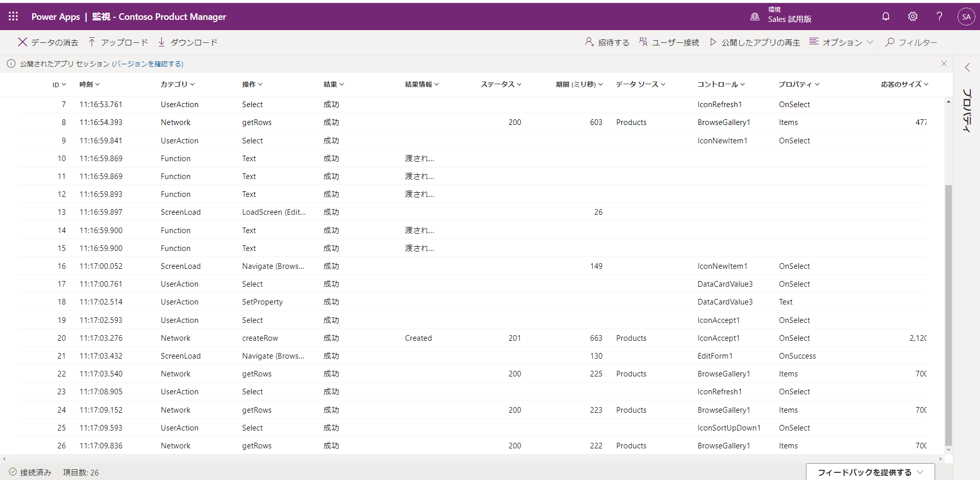Click 招待する (invite) in the toolbar
The image size is (980, 480).
pos(607,42)
